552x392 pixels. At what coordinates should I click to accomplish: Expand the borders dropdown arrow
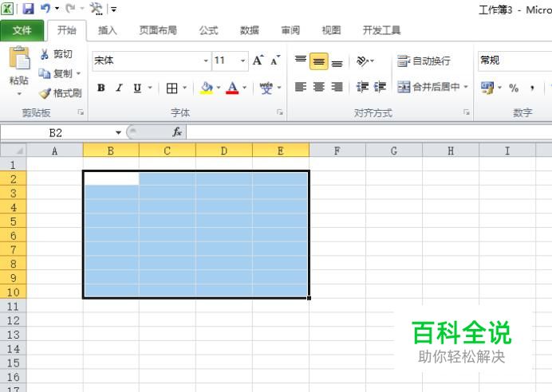coord(184,88)
